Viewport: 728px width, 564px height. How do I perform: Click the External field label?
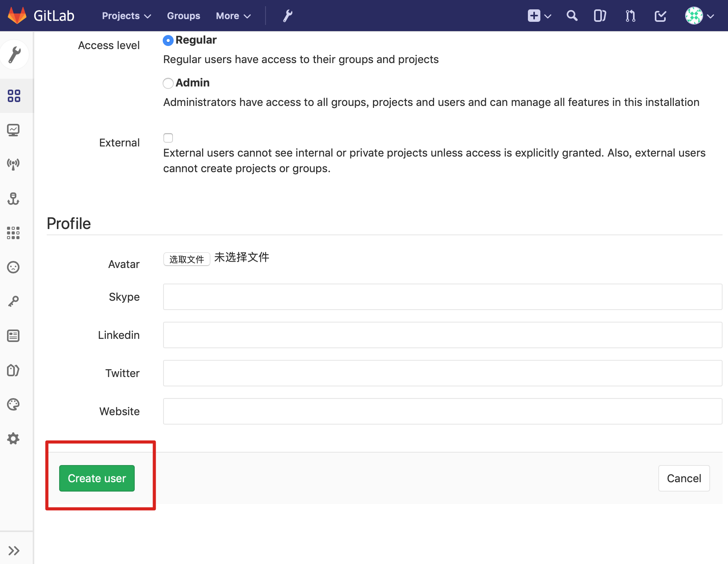[119, 143]
